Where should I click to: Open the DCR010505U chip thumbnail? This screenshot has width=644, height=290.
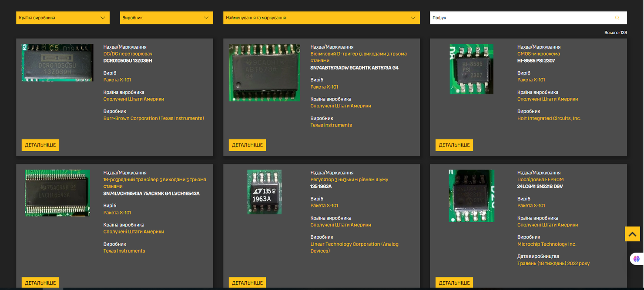click(x=57, y=63)
